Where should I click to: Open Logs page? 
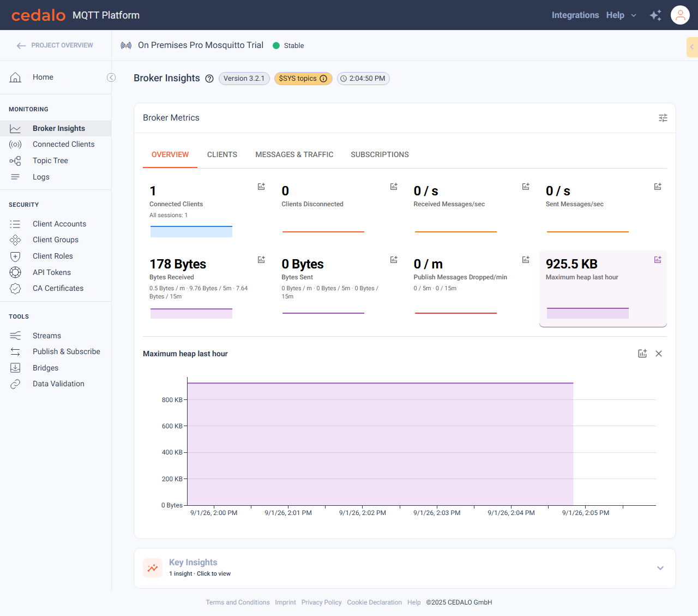coord(56,177)
